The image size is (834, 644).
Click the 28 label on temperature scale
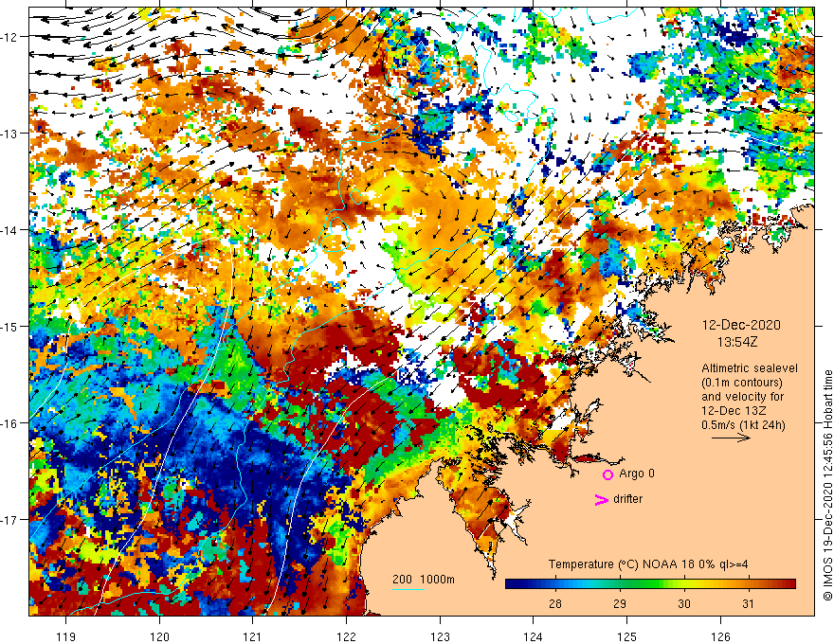point(555,603)
